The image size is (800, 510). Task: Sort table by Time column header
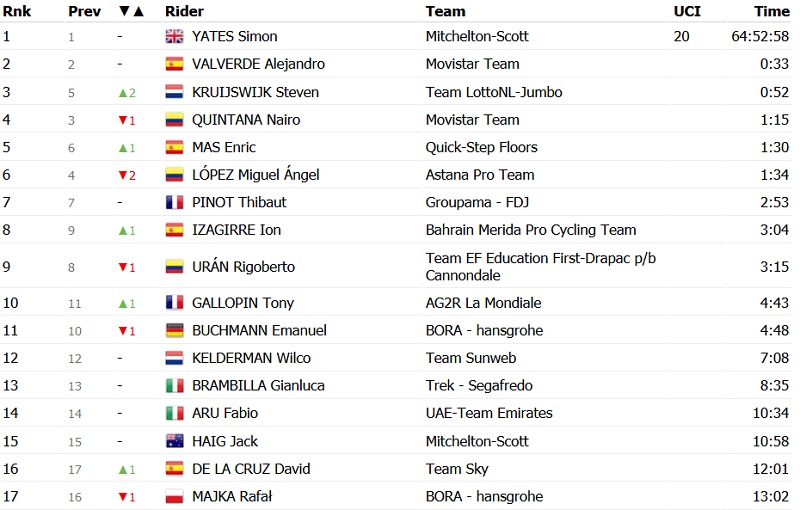(x=771, y=12)
